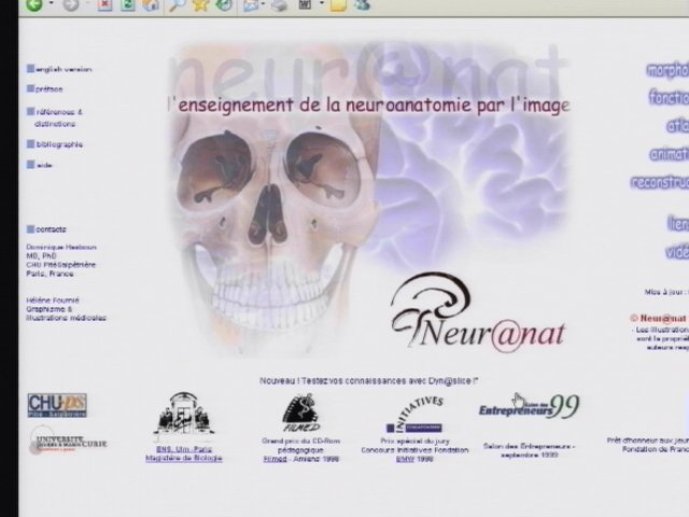Click the animat menu item
The image size is (689, 517).
coord(669,154)
